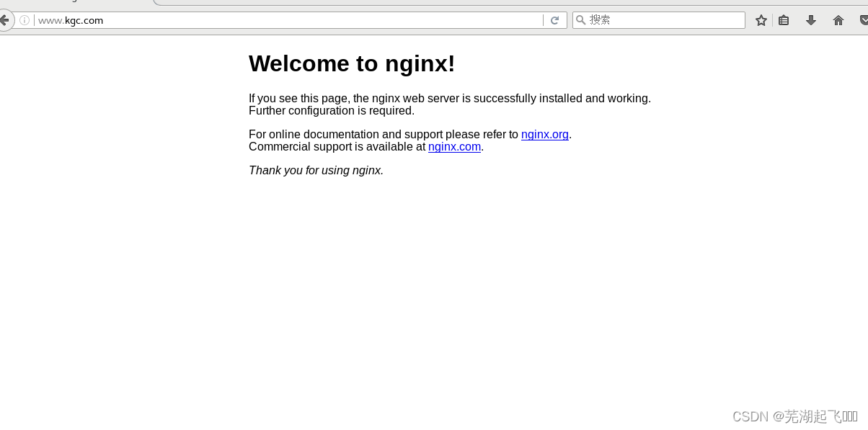This screenshot has width=868, height=430.
Task: Open the nginx.org documentation link
Action: pos(545,134)
